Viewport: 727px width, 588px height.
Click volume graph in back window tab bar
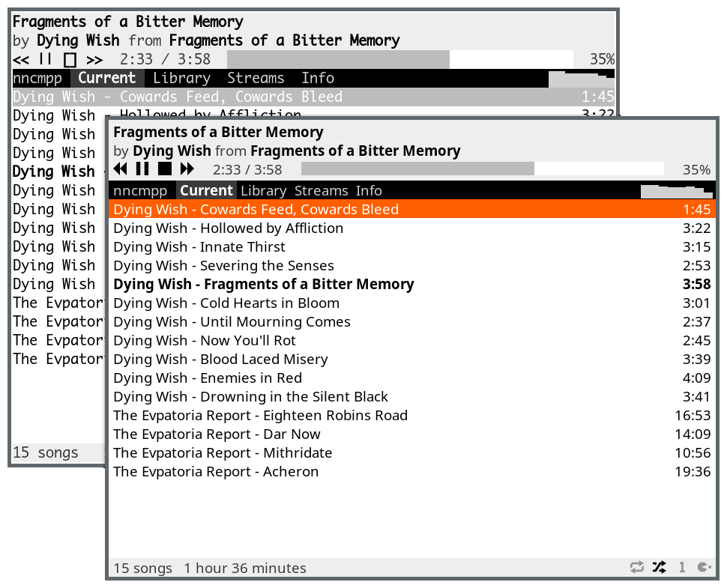[582, 79]
